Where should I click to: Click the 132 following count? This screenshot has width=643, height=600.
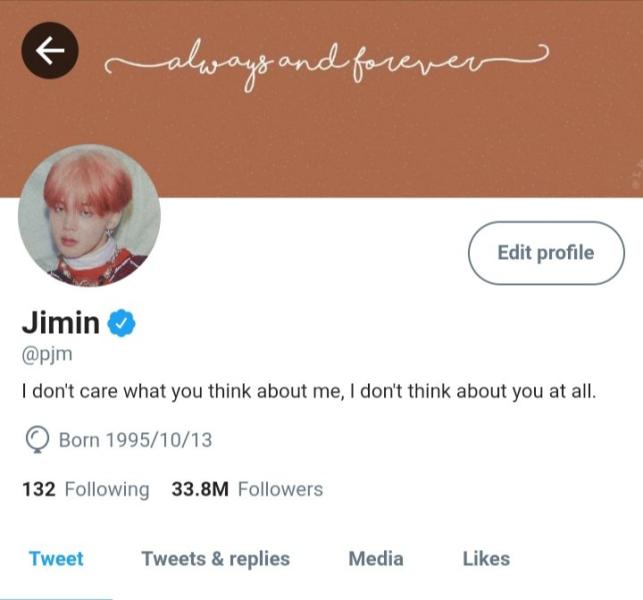click(39, 489)
